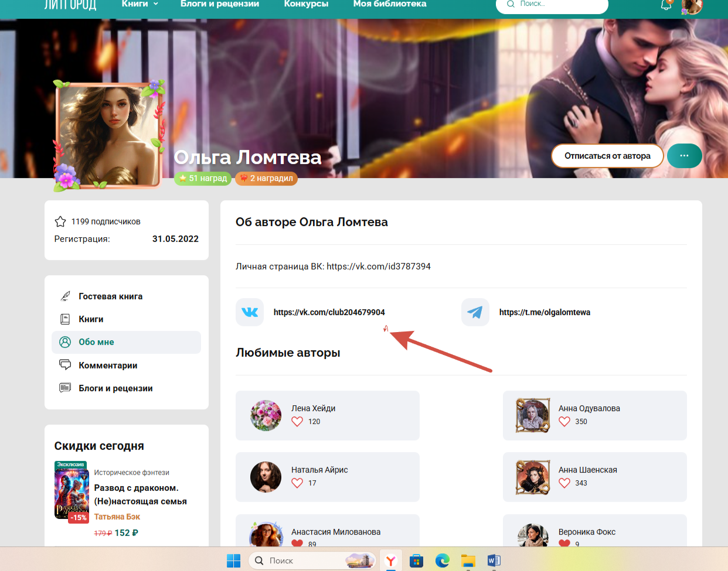Open the three-dots more options menu
This screenshot has height=571, width=728.
[684, 156]
